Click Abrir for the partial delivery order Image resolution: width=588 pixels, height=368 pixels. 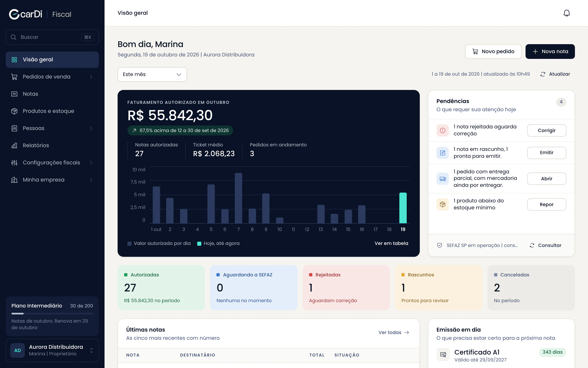tap(546, 179)
